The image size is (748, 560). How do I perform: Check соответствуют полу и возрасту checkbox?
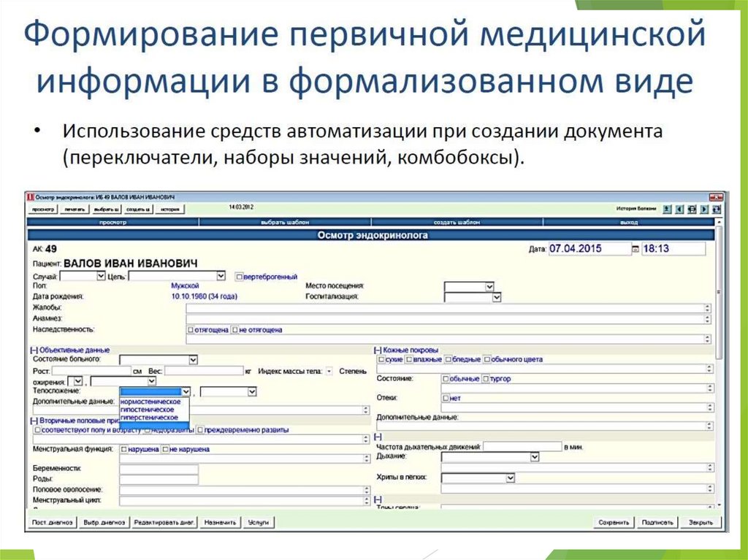coord(37,430)
